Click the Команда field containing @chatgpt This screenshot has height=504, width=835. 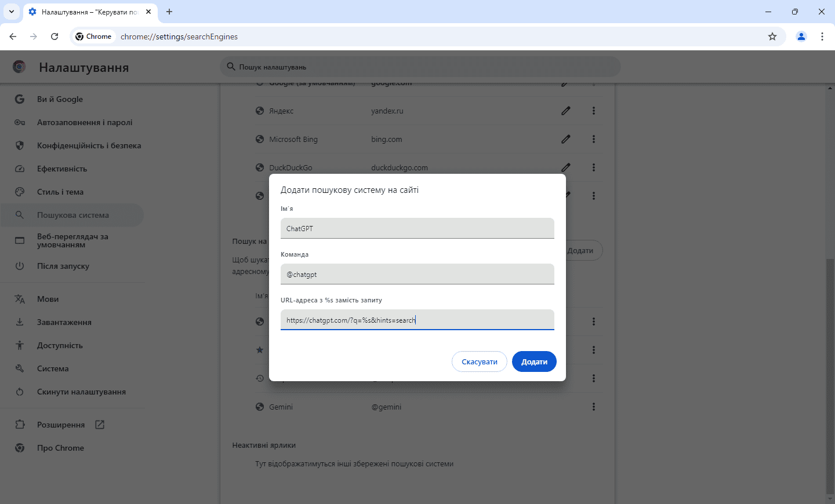point(418,274)
